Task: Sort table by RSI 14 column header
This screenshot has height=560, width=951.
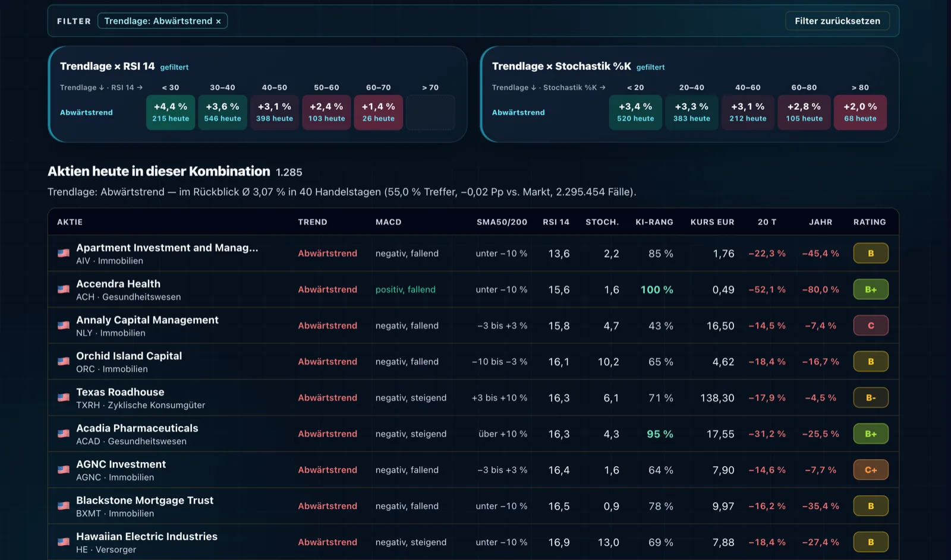Action: click(x=556, y=222)
